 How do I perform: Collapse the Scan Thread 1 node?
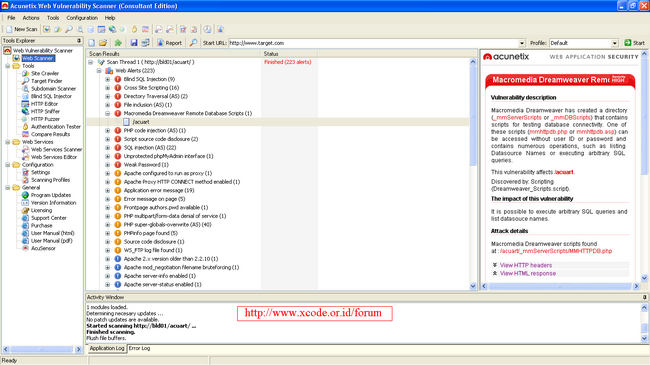[90, 62]
